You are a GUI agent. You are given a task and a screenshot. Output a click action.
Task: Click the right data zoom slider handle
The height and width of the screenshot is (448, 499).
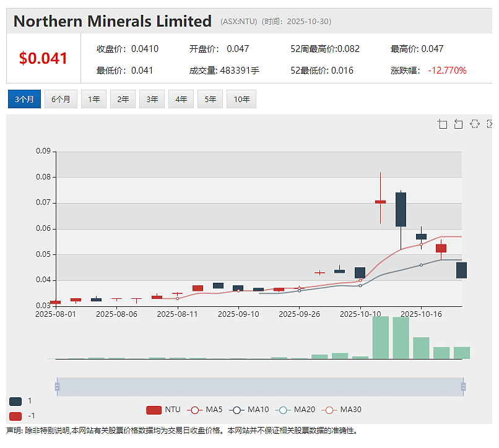pos(463,387)
